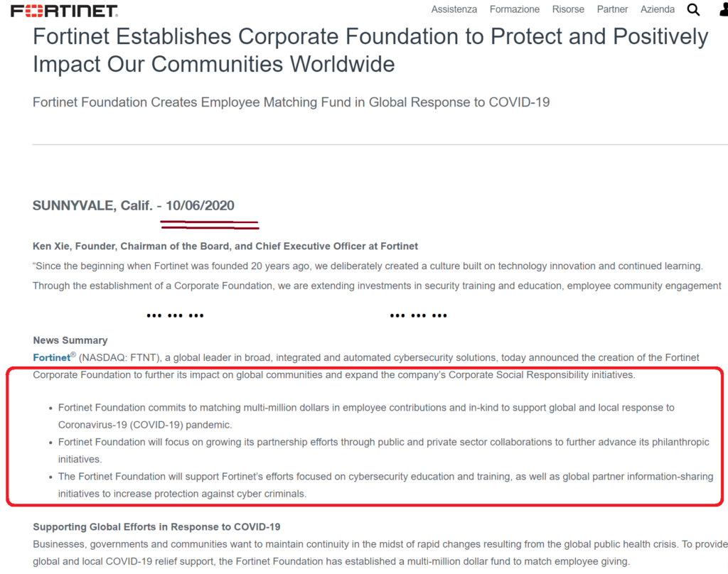Open the Assistenza menu item
This screenshot has height=574, width=728.
point(454,9)
